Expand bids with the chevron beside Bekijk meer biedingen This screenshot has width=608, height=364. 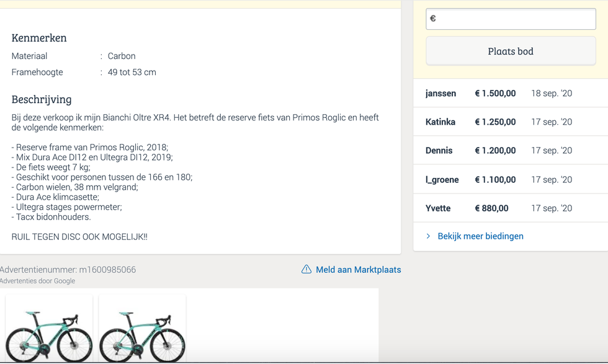(x=428, y=236)
